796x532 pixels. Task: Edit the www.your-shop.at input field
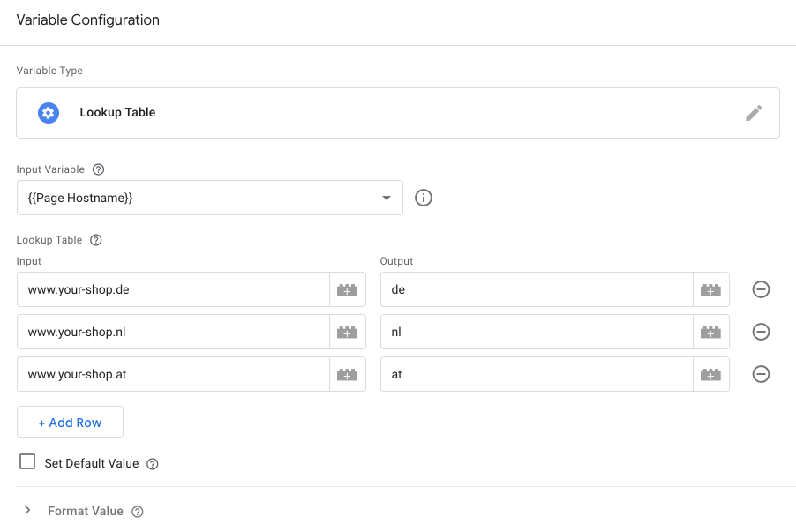point(173,375)
